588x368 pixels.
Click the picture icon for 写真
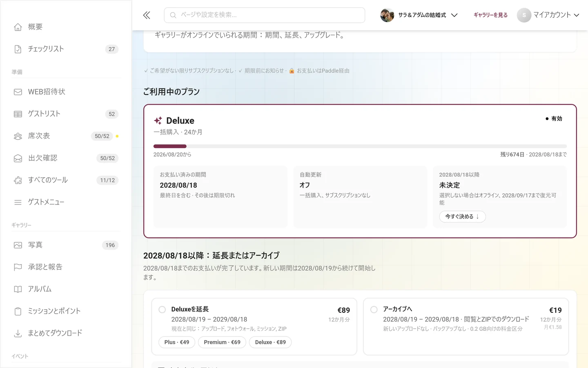click(18, 245)
